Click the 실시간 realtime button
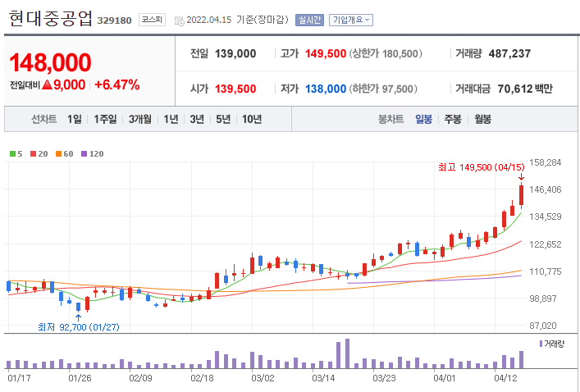The width and height of the screenshot is (580, 392). [x=309, y=20]
